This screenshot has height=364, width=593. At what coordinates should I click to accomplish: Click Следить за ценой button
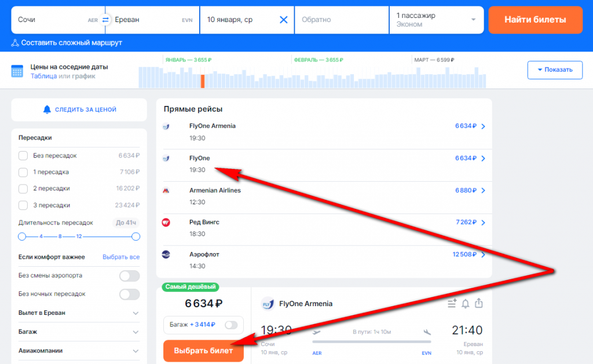click(x=79, y=109)
